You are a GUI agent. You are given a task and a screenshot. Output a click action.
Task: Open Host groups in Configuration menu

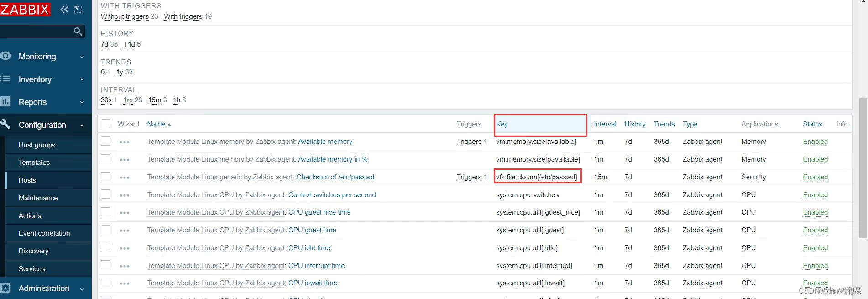37,145
